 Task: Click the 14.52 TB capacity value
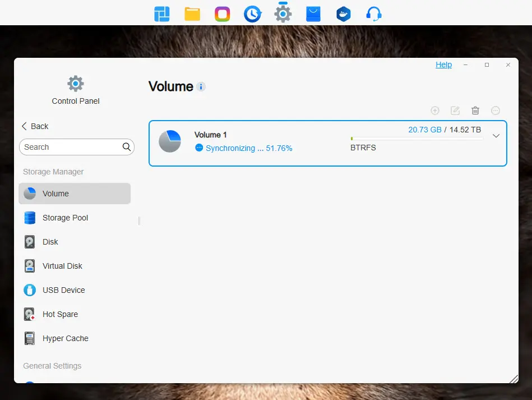coord(465,130)
